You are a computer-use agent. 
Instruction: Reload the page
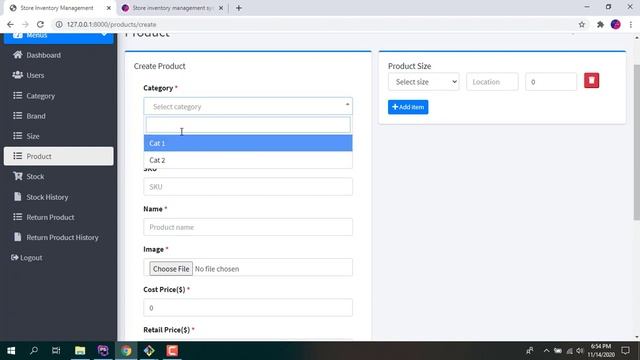point(40,24)
